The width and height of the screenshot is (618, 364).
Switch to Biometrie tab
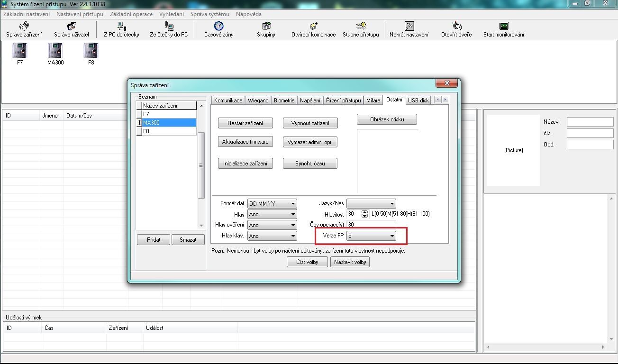point(284,100)
